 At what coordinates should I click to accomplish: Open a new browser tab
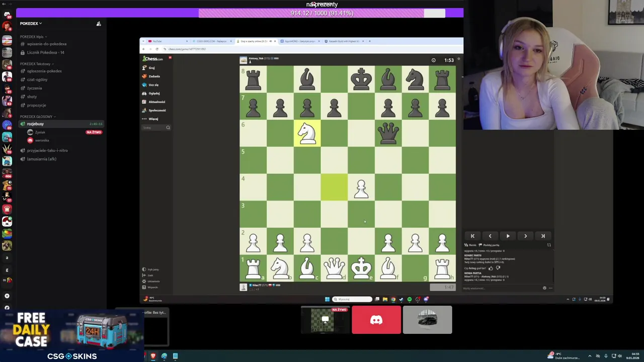(370, 41)
